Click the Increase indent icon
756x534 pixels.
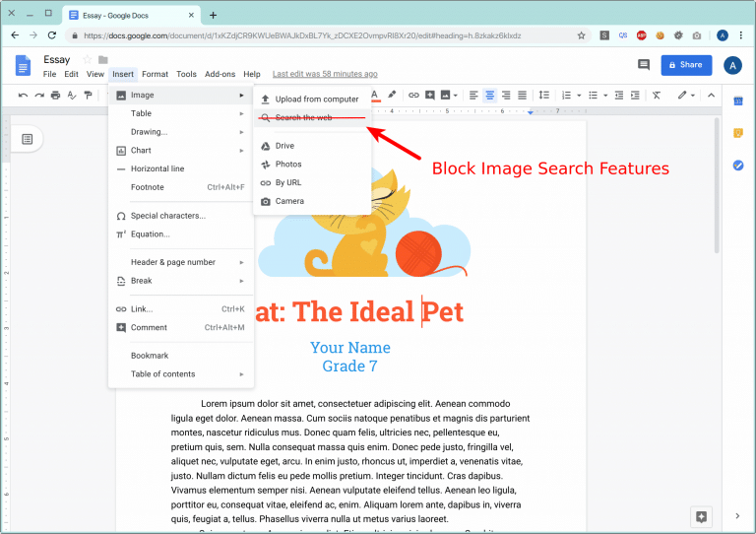636,95
